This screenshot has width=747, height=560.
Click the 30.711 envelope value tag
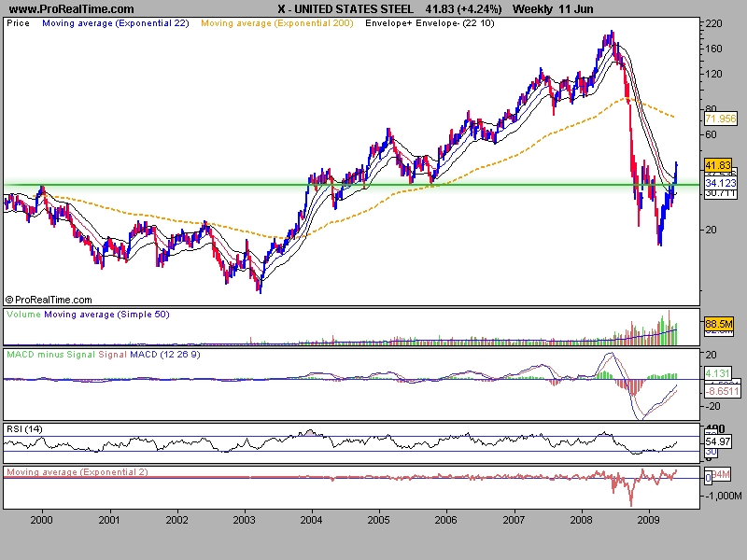721,193
